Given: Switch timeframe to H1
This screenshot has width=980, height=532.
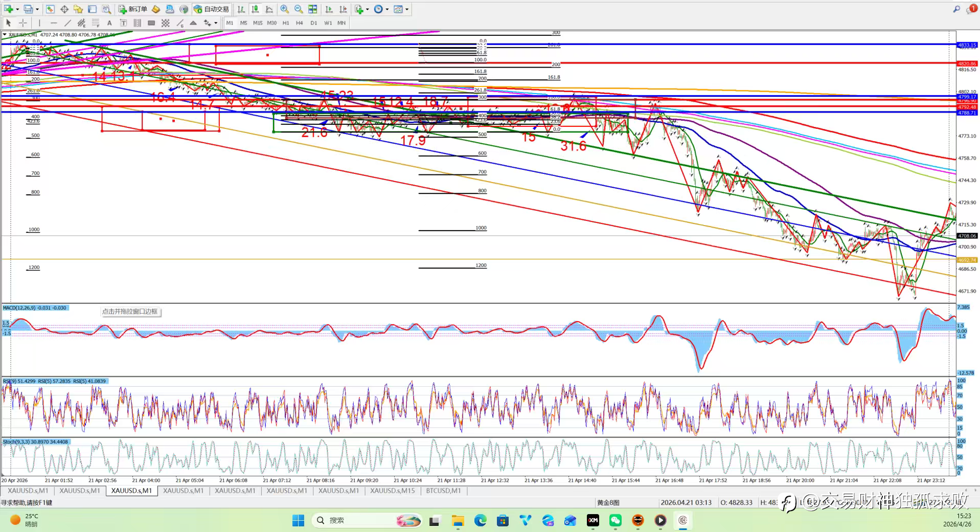Looking at the screenshot, I should (286, 23).
